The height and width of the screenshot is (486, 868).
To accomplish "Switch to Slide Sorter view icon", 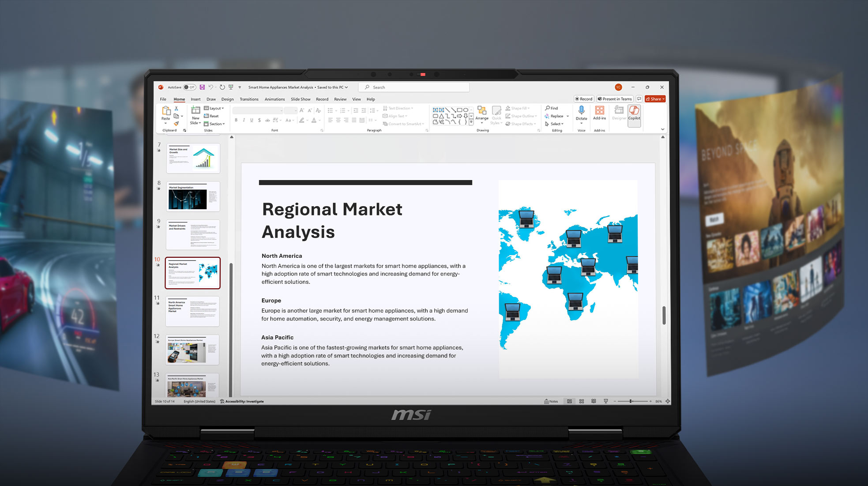I will coord(582,401).
